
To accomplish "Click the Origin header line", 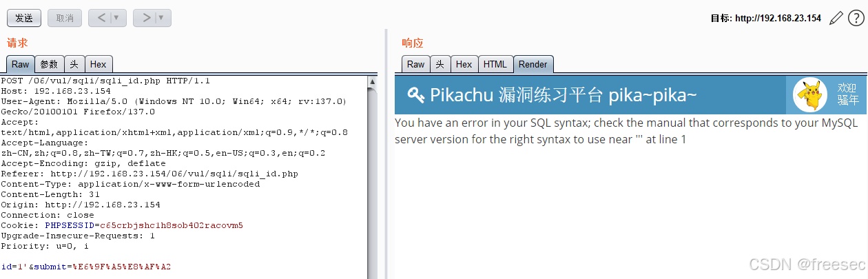I will pyautogui.click(x=81, y=205).
